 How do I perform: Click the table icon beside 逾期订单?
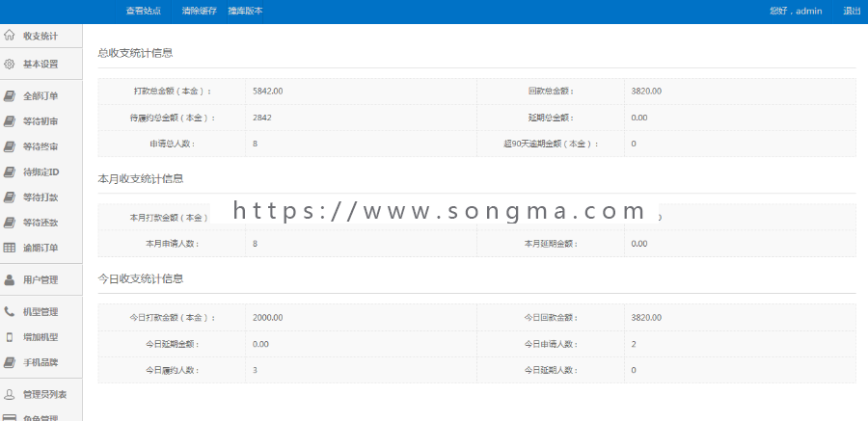pos(9,248)
